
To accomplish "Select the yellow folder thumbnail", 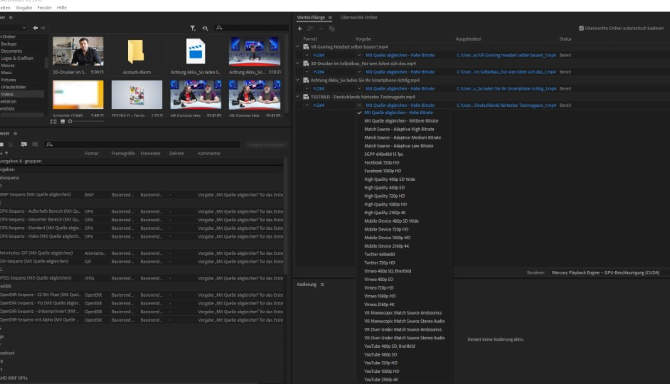I will pyautogui.click(x=136, y=51).
